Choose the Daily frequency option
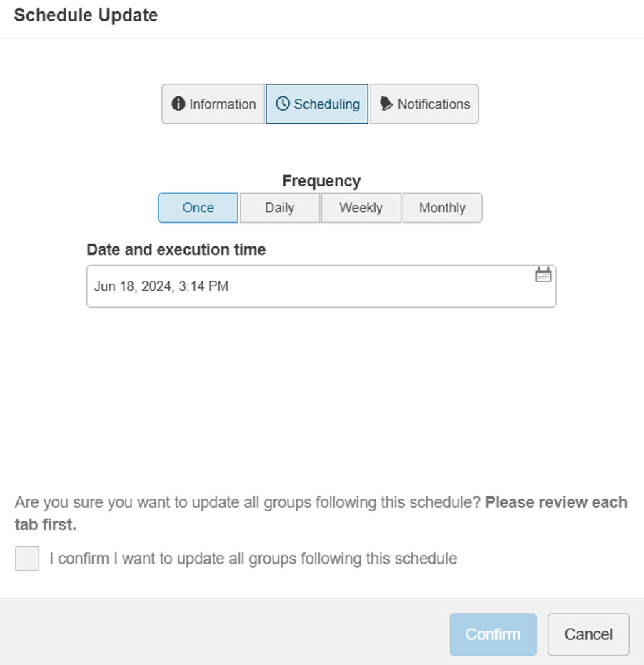The image size is (644, 665). pyautogui.click(x=279, y=208)
